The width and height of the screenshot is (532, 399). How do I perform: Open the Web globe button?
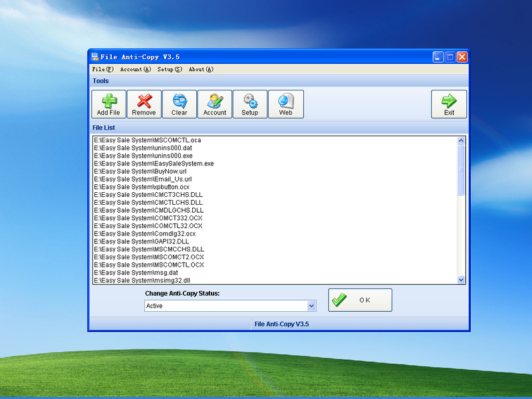coord(286,104)
